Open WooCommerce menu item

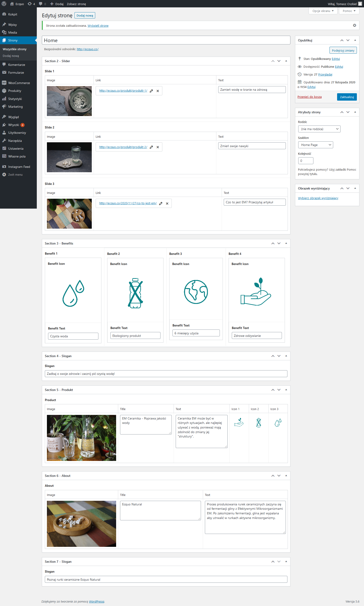click(18, 83)
